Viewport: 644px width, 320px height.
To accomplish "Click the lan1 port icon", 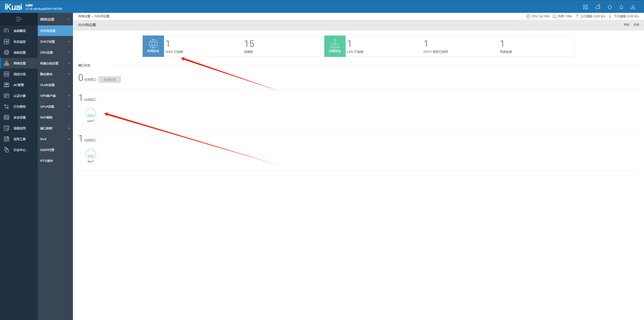I will [x=91, y=153].
